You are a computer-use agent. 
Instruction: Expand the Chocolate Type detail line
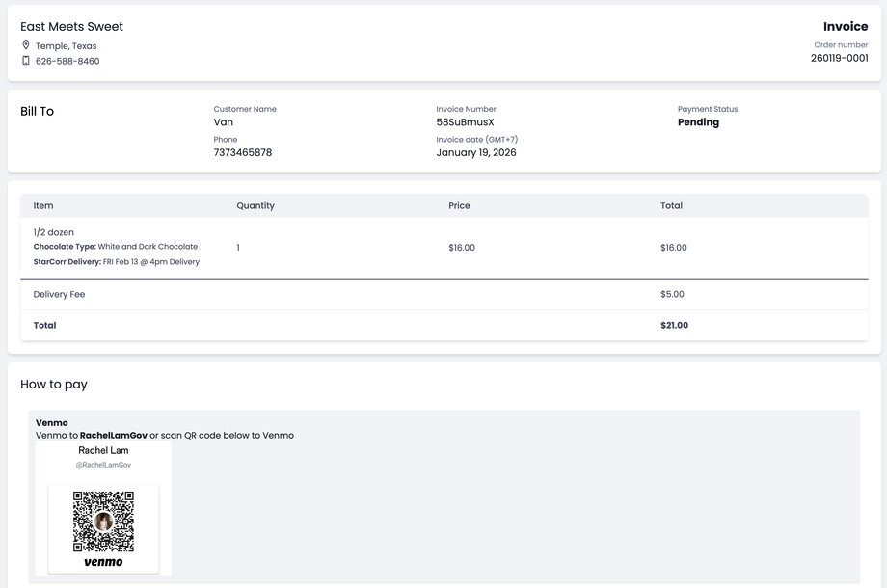[x=117, y=246]
